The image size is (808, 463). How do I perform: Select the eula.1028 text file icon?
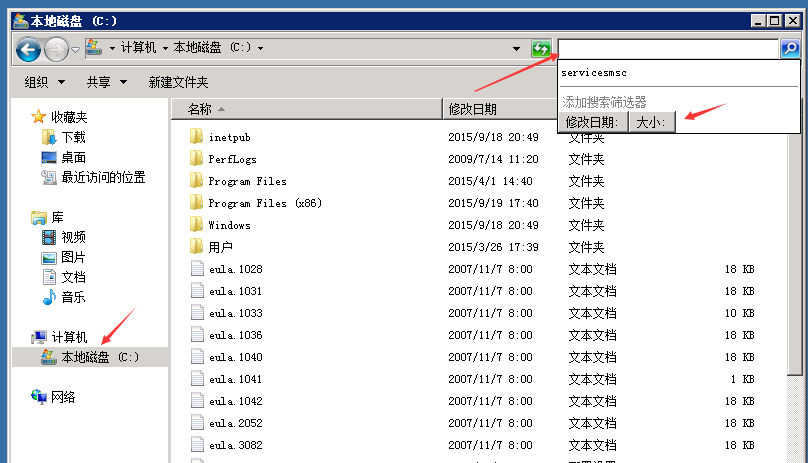pyautogui.click(x=196, y=269)
